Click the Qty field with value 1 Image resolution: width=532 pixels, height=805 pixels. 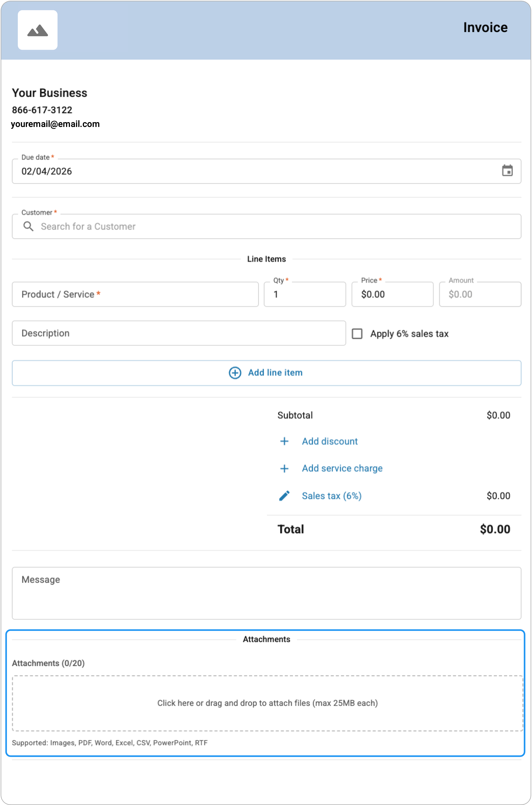pyautogui.click(x=305, y=295)
